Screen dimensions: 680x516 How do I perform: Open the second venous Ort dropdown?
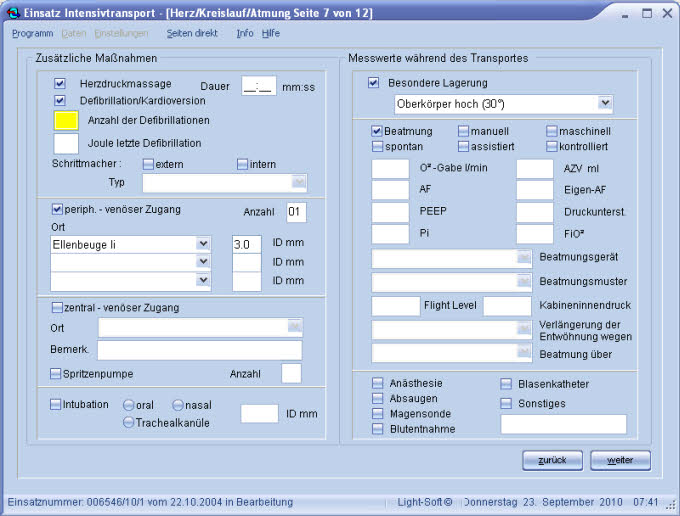[x=203, y=262]
